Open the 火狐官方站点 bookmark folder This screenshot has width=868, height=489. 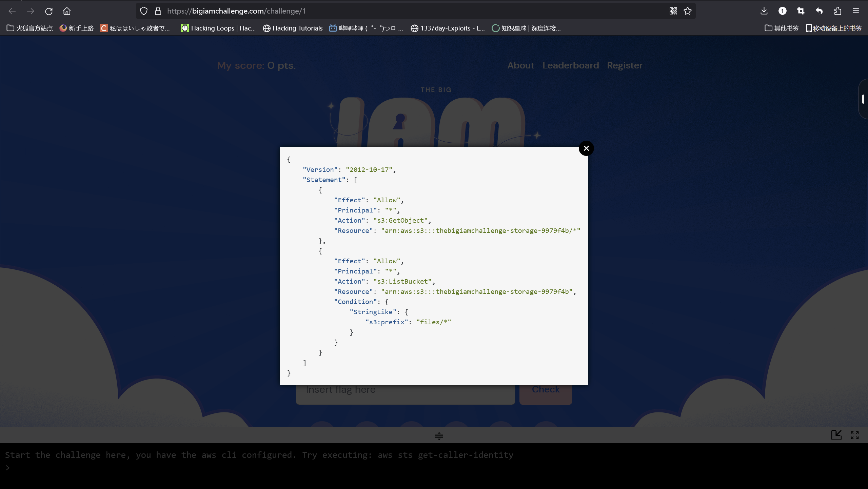click(x=30, y=28)
